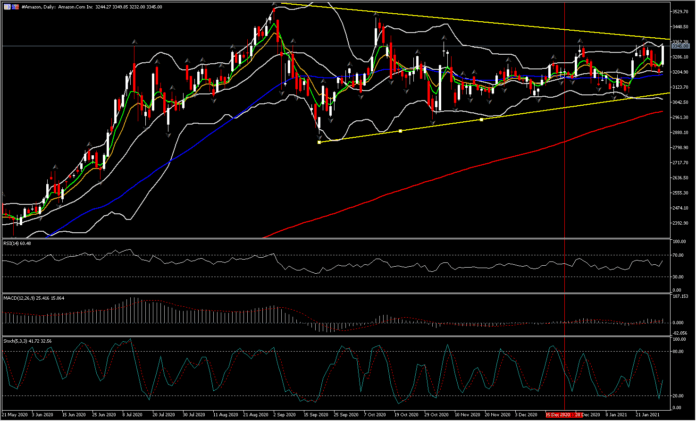The width and height of the screenshot is (696, 421).
Task: Click the '2 Sep 2020' date on time axis
Action: 284,413
